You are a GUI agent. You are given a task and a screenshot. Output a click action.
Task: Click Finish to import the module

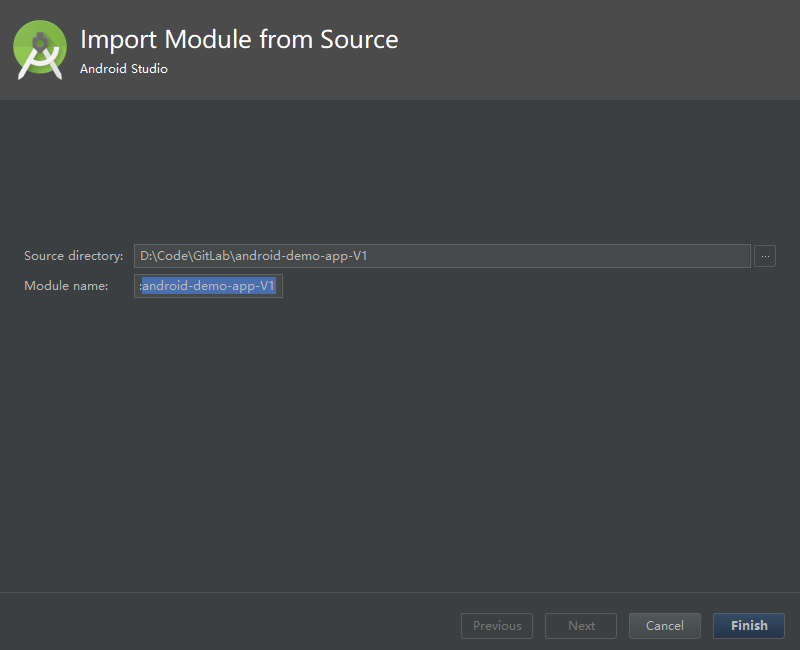click(748, 626)
